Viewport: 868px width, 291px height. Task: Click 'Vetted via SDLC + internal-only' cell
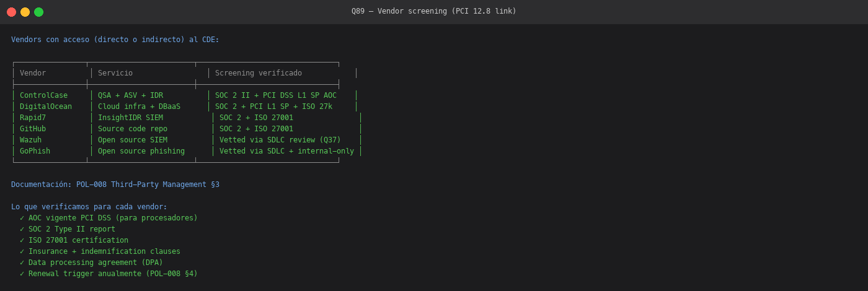click(286, 151)
